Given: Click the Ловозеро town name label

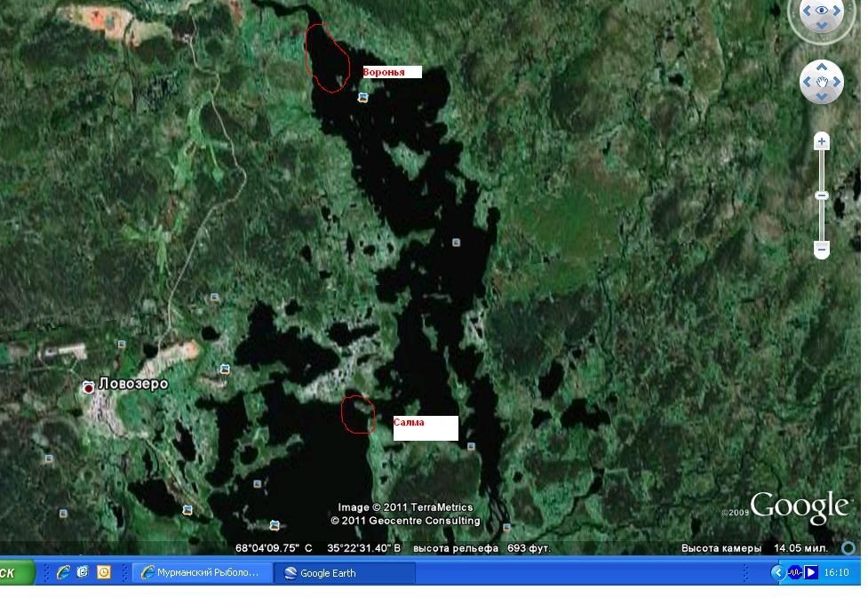Looking at the screenshot, I should (133, 384).
